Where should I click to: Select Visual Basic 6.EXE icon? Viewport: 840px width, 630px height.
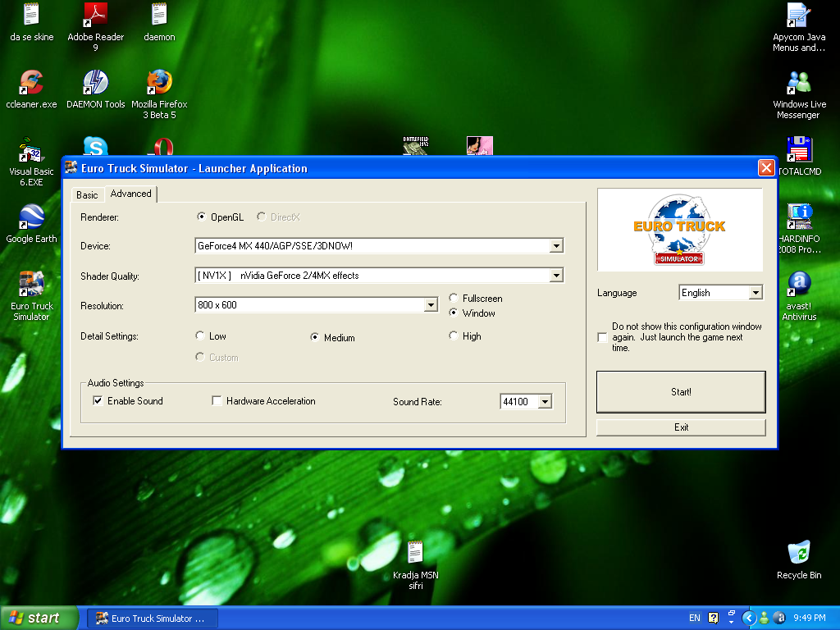[x=31, y=162]
